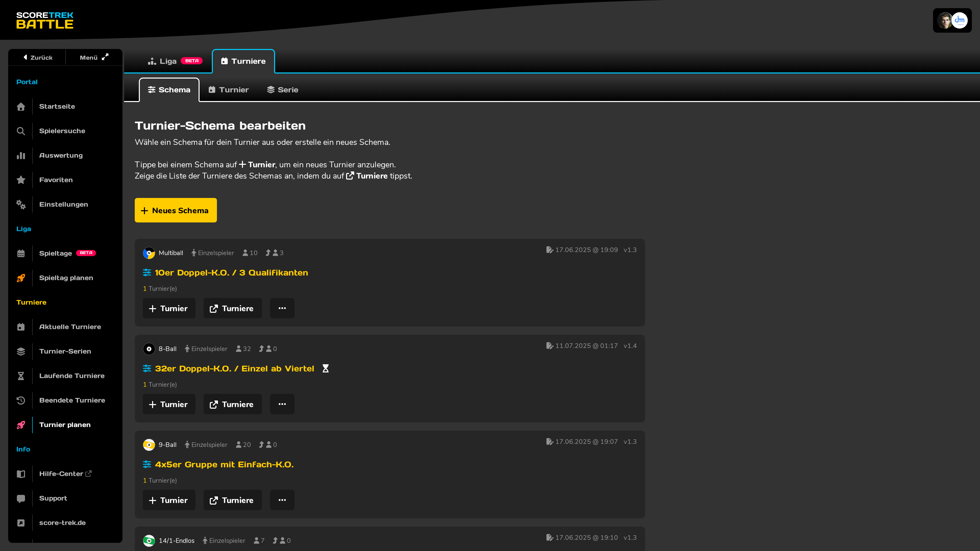Screen dimensions: 980x551
Task: Create a Neues Schema
Action: [x=176, y=210]
